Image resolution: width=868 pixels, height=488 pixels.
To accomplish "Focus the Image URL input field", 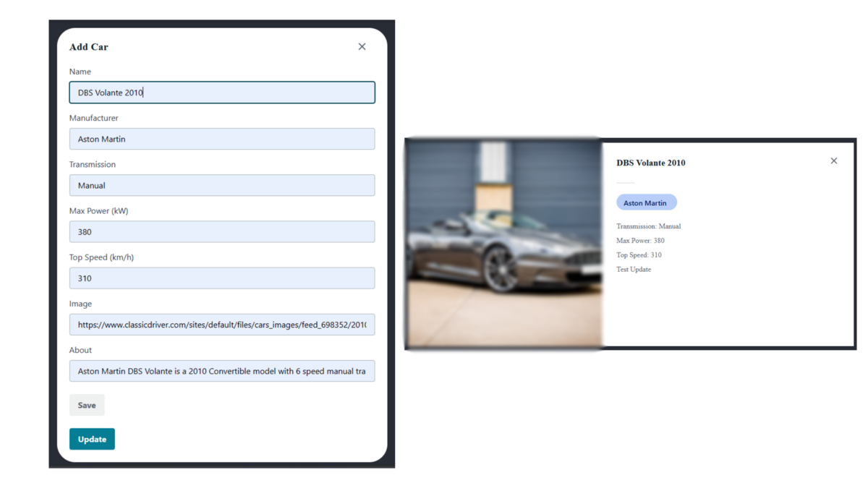I will pyautogui.click(x=222, y=325).
